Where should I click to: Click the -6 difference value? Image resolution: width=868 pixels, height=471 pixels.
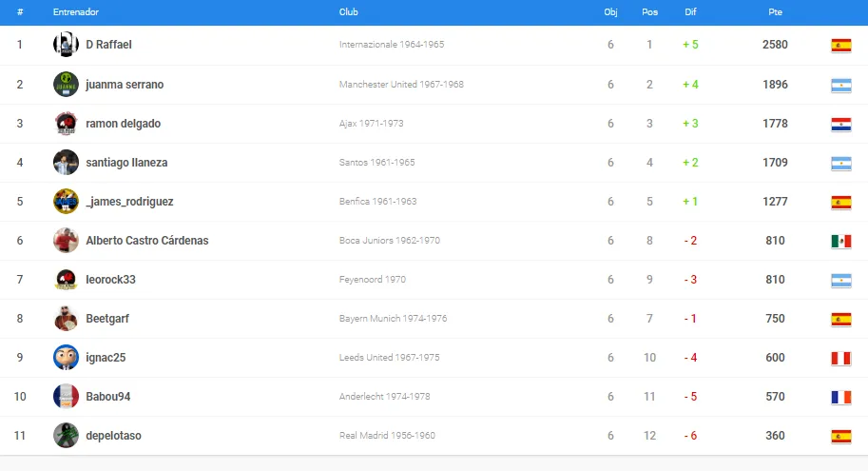click(x=690, y=436)
